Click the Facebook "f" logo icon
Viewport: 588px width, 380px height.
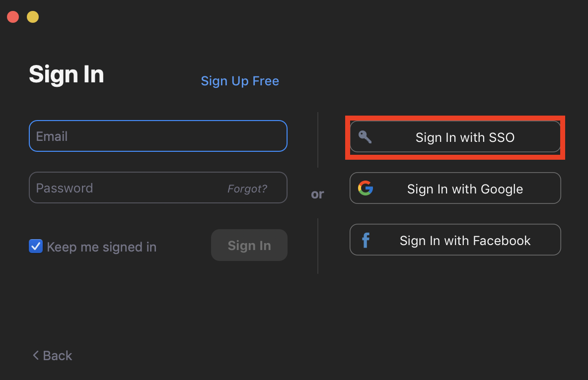366,240
